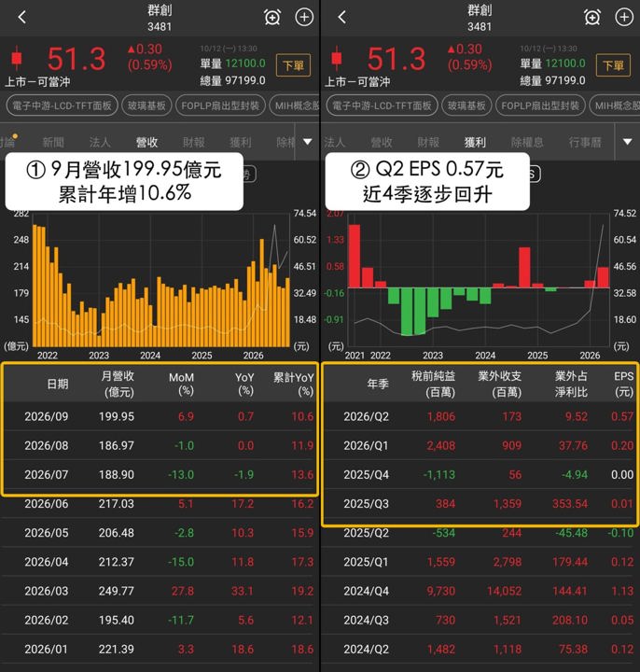
Task: Select the 2026/04 revenue row
Action: 160,562
